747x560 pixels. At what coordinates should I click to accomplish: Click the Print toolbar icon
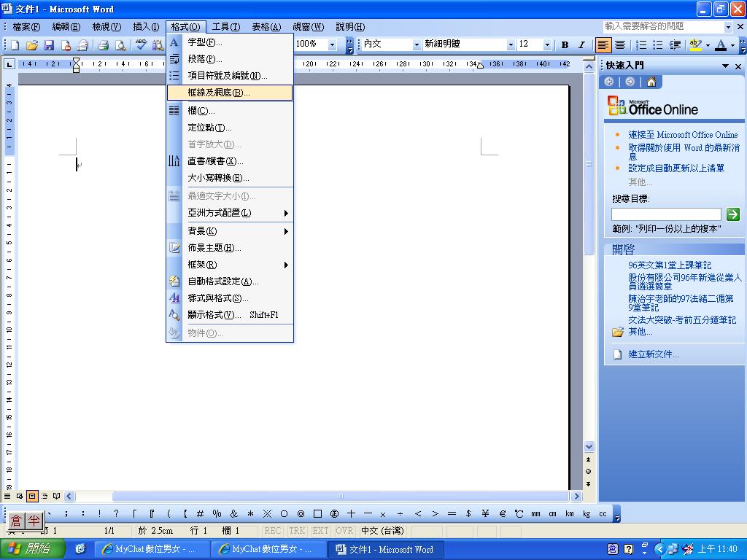pos(103,45)
